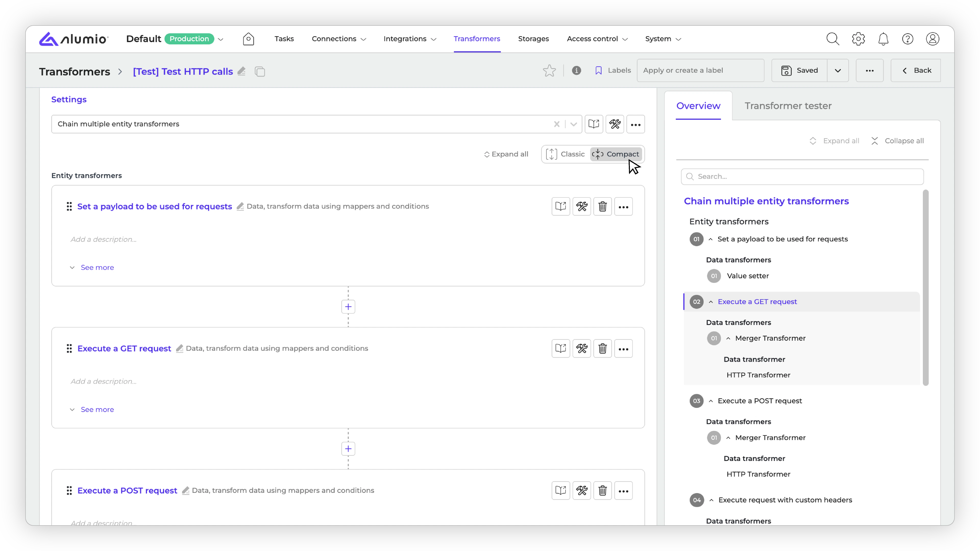980x551 pixels.
Task: Open documentation for Execute a GET request
Action: [561, 349]
